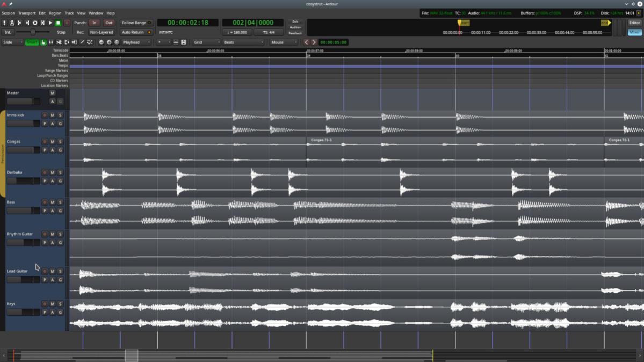Click the MIDI panic exclamation icon
The height and width of the screenshot is (362, 644).
[4, 23]
